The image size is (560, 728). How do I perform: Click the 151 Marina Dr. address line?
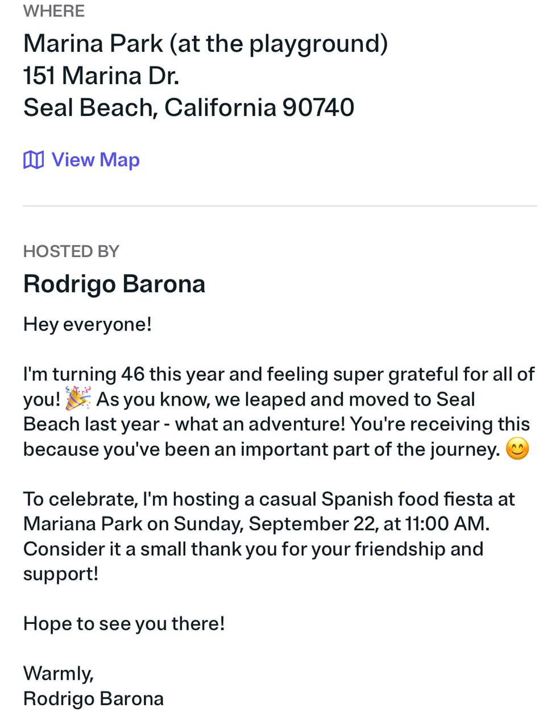pos(101,76)
